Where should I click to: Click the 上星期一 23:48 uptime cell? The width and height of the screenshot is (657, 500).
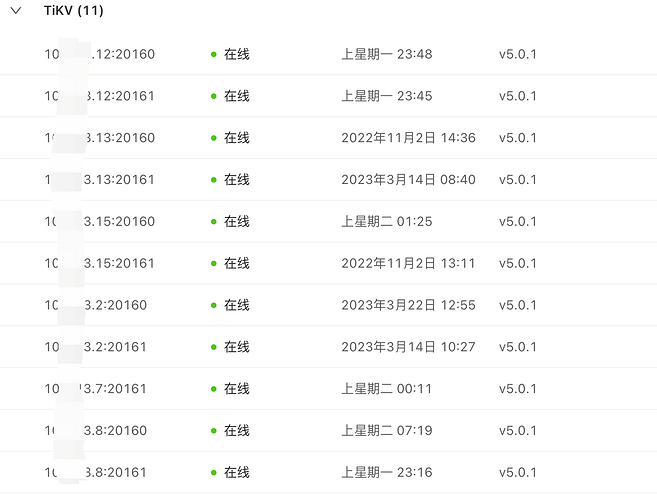387,54
